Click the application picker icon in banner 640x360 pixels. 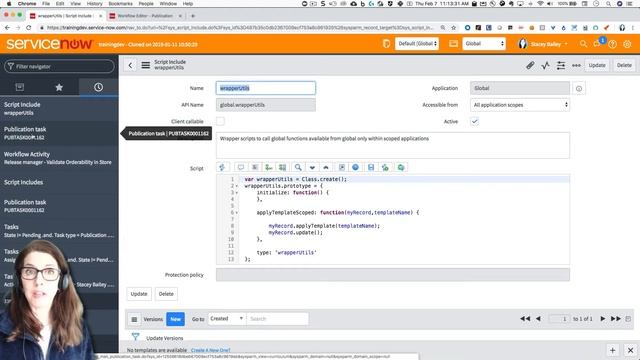point(453,44)
